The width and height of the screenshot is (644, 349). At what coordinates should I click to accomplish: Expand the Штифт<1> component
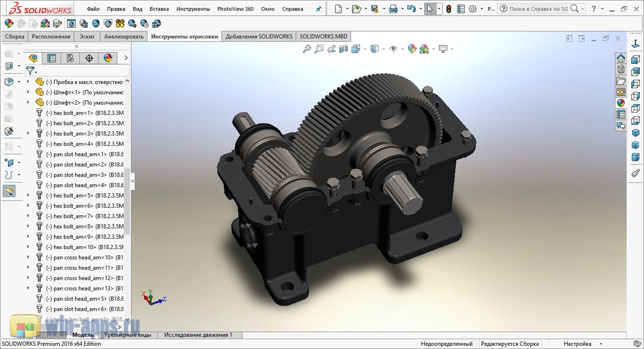28,92
